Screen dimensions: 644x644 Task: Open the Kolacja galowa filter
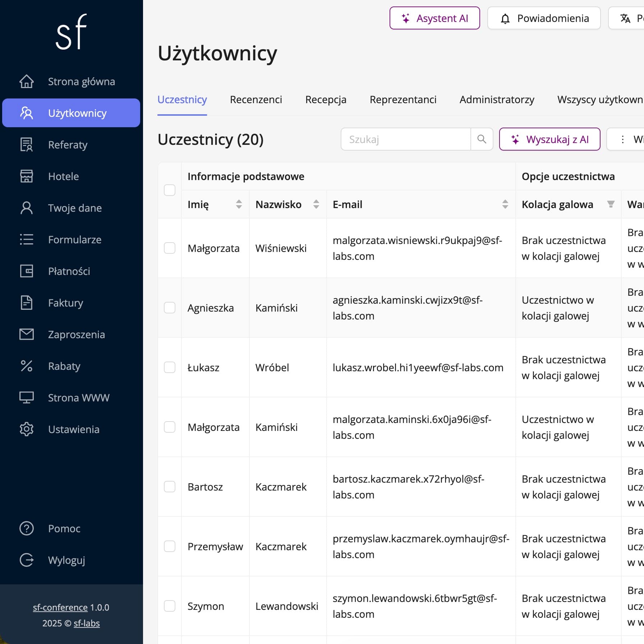click(611, 204)
